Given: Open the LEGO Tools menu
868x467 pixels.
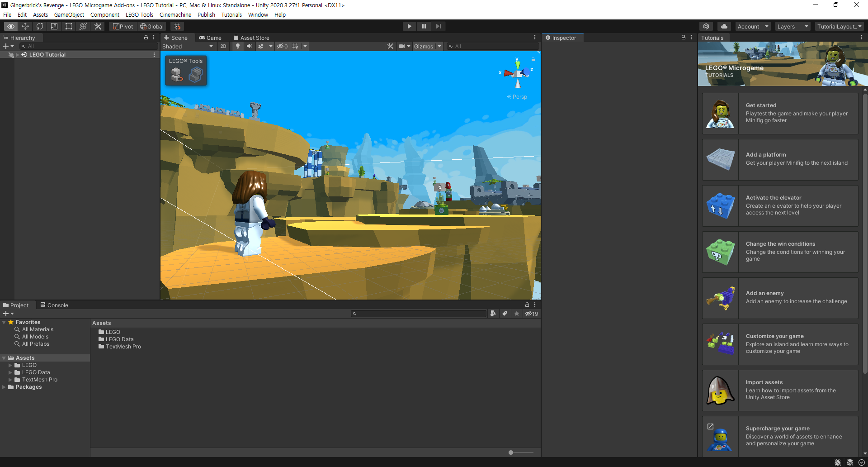Looking at the screenshot, I should 139,14.
